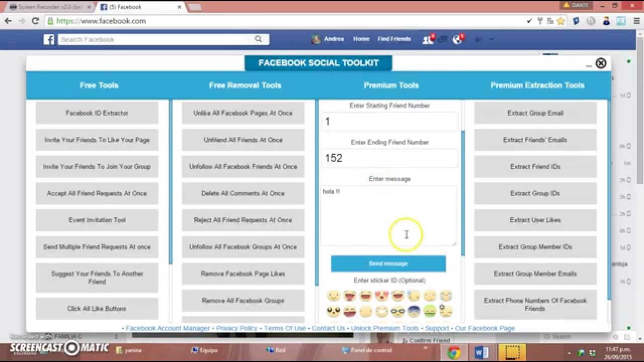644x362 pixels.
Task: Open the Messages icon in Facebook toolbar
Action: 442,39
